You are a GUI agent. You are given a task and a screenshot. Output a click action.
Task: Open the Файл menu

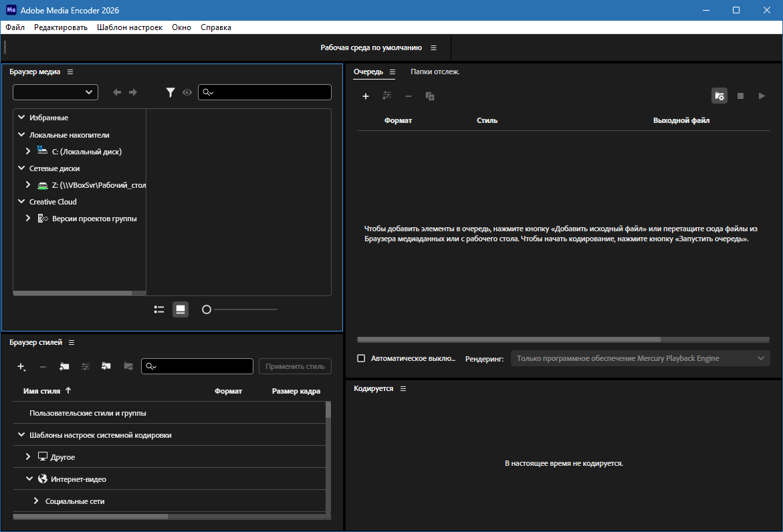[x=15, y=27]
